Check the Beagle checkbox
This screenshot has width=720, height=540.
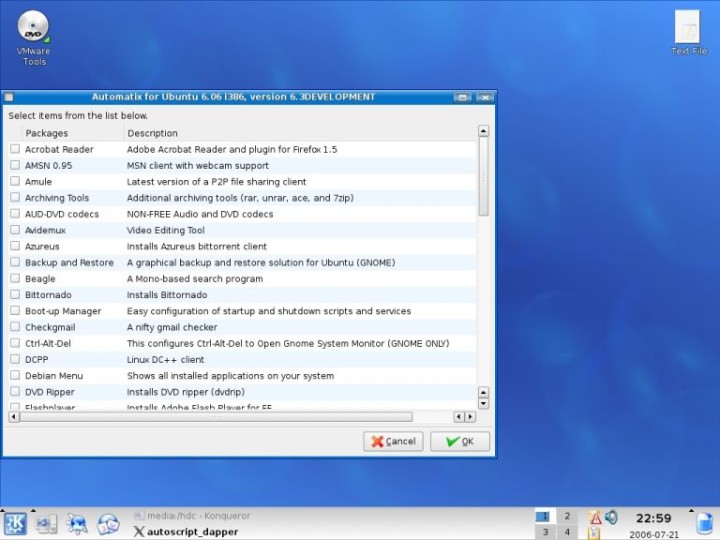tap(15, 278)
